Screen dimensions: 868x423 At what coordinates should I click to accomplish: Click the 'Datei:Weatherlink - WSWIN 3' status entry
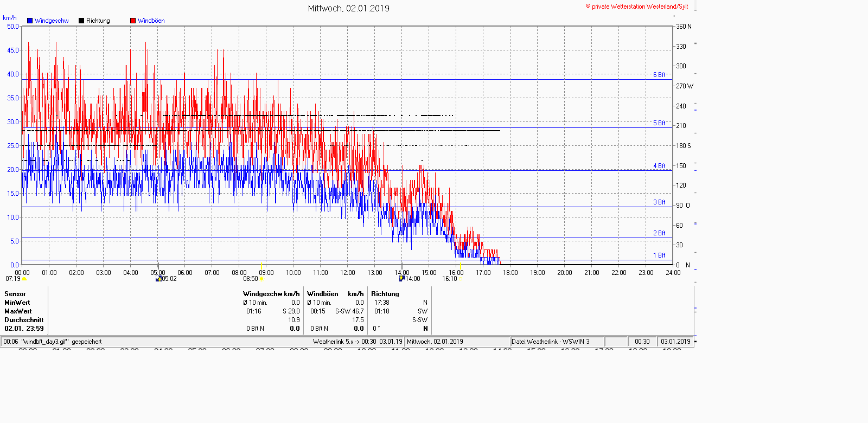(x=551, y=342)
